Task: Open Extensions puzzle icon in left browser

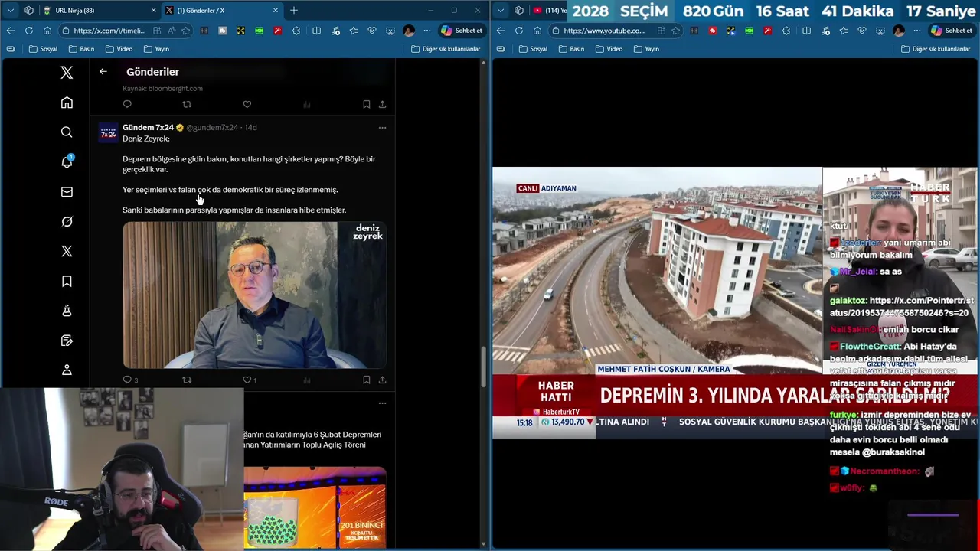Action: (296, 31)
